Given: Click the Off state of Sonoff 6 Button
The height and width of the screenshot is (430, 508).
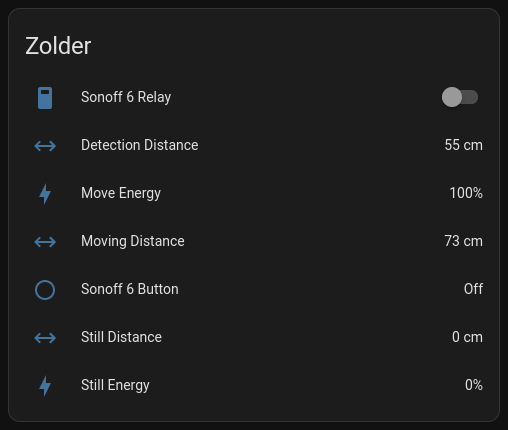Looking at the screenshot, I should click(473, 289).
